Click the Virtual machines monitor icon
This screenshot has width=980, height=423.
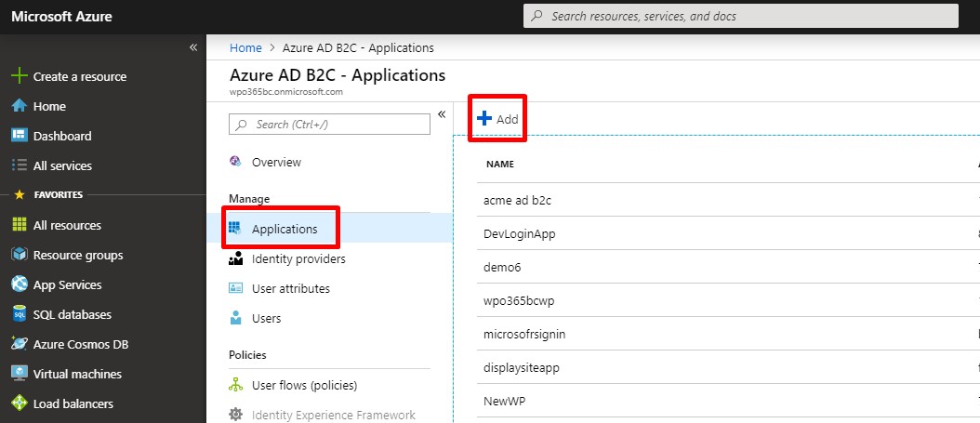click(20, 374)
